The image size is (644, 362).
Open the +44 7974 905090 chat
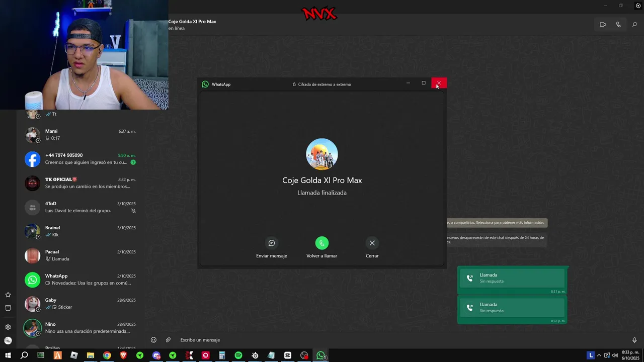pyautogui.click(x=80, y=159)
